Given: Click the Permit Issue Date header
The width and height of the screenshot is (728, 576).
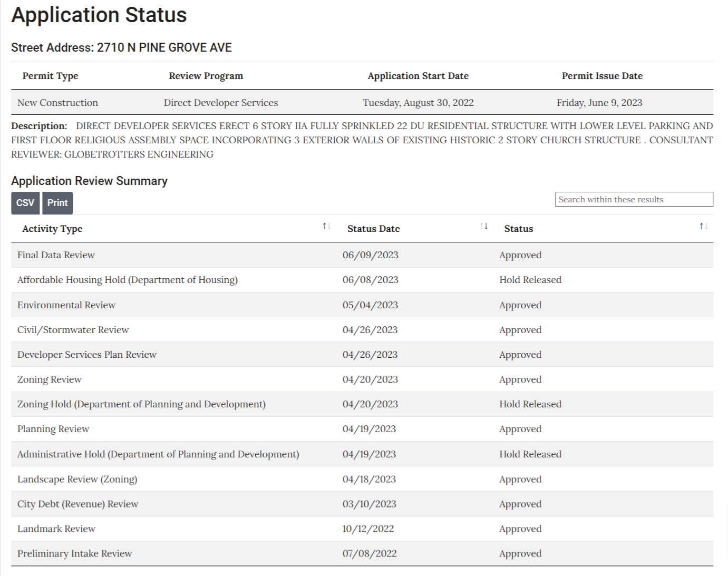Looking at the screenshot, I should coord(602,76).
